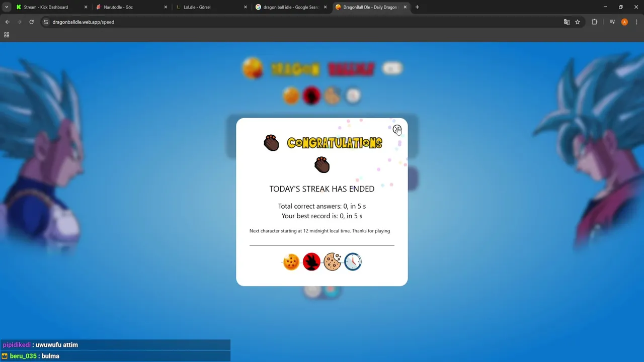Screen dimensions: 644x362
Task: Close the DragonBall Dle tab
Action: (x=405, y=7)
